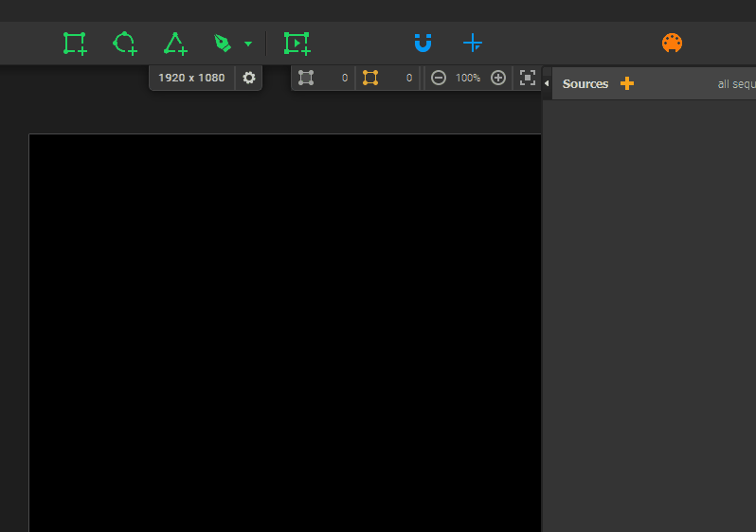Zoom in with the plus button
This screenshot has height=532, width=756.
(x=498, y=78)
